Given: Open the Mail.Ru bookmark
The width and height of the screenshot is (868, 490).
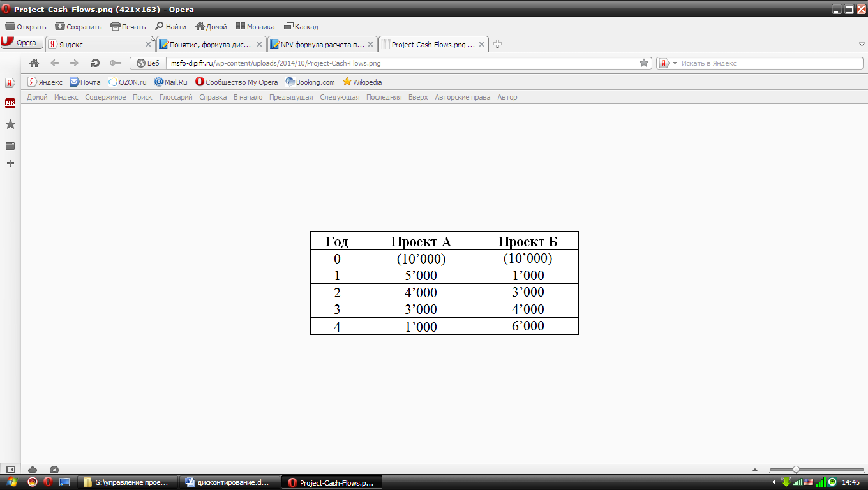Looking at the screenshot, I should click(x=170, y=82).
